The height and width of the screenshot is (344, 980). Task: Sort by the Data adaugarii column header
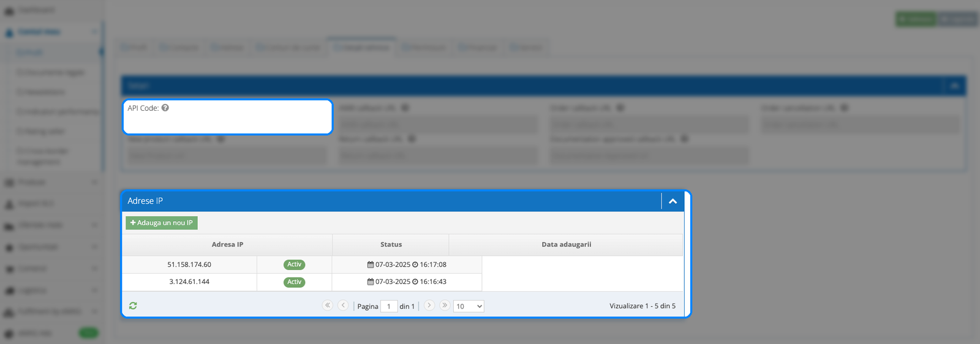566,244
